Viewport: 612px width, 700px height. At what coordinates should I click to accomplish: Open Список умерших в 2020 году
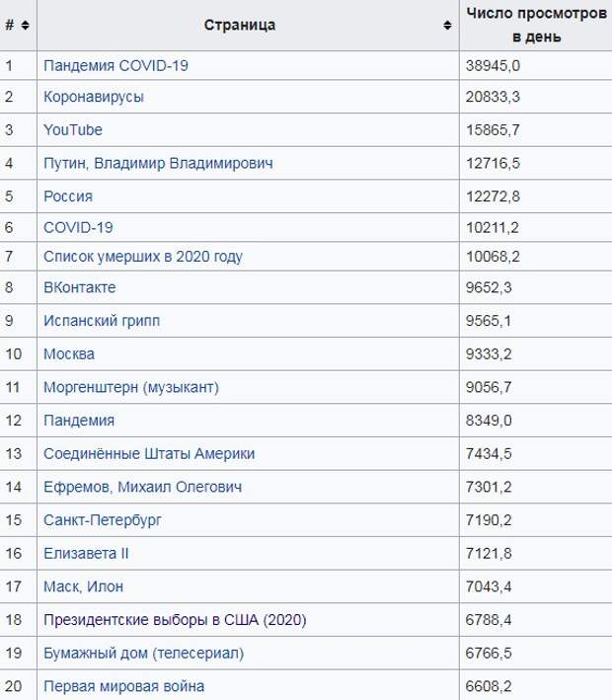[143, 257]
